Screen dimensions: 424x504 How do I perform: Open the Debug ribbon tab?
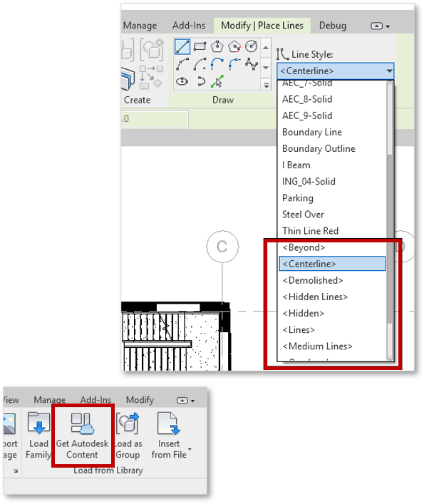(333, 26)
